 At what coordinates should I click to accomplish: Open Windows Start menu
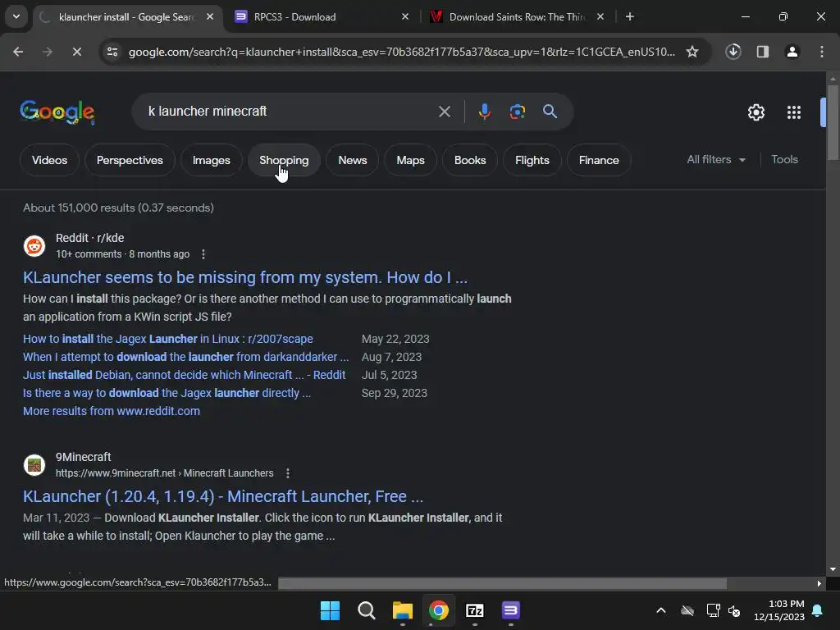(x=330, y=610)
